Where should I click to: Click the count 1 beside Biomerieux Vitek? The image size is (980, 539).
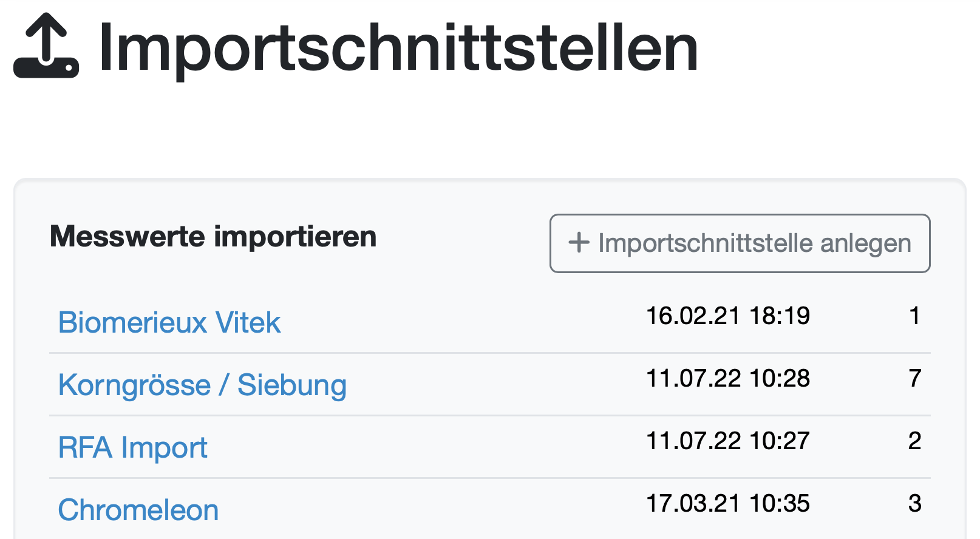tap(914, 316)
